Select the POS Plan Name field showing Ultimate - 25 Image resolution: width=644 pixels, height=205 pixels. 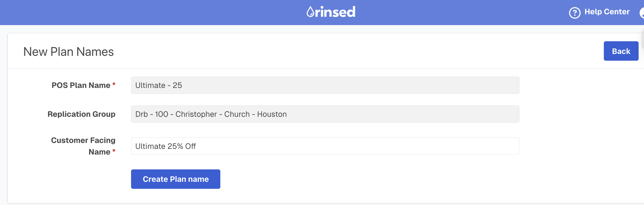click(x=324, y=85)
